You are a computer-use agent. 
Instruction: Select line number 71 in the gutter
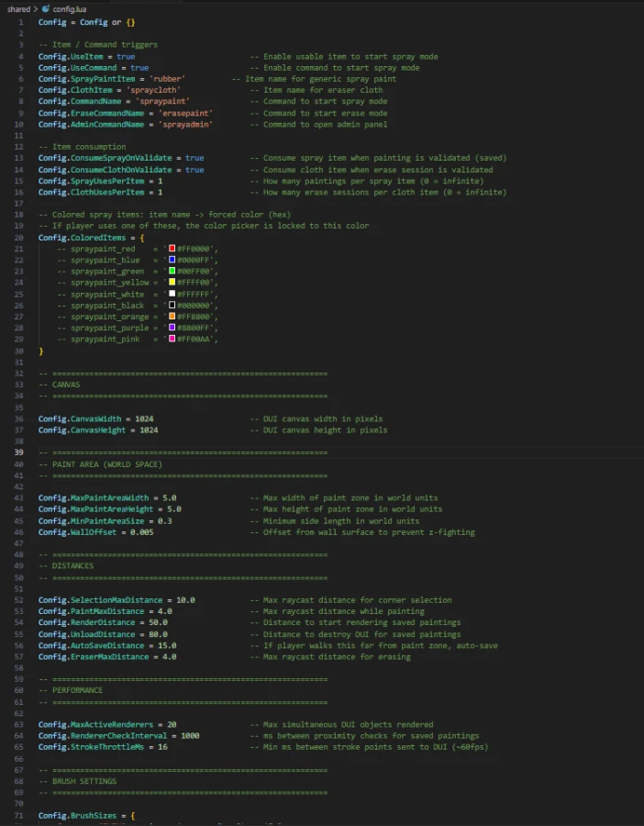click(19, 816)
